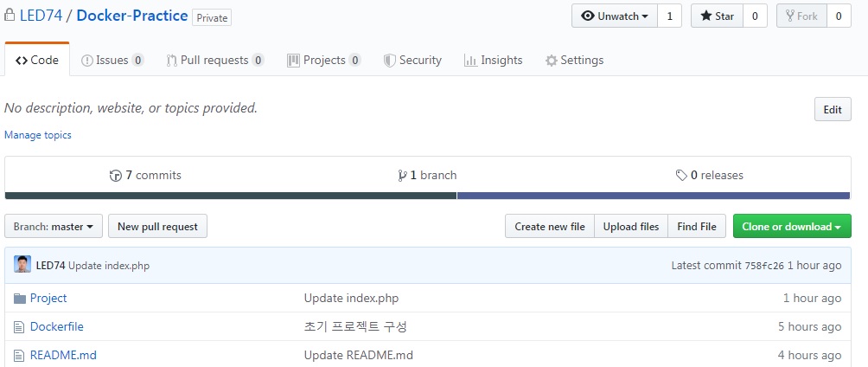The image size is (868, 367).
Task: Click the Private badge label
Action: click(212, 17)
